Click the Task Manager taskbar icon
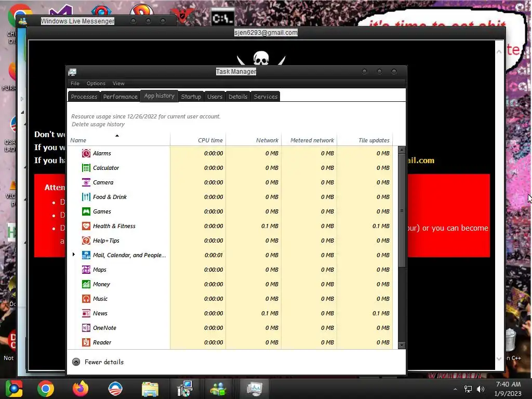Viewport: 532px width, 399px height. coord(255,389)
